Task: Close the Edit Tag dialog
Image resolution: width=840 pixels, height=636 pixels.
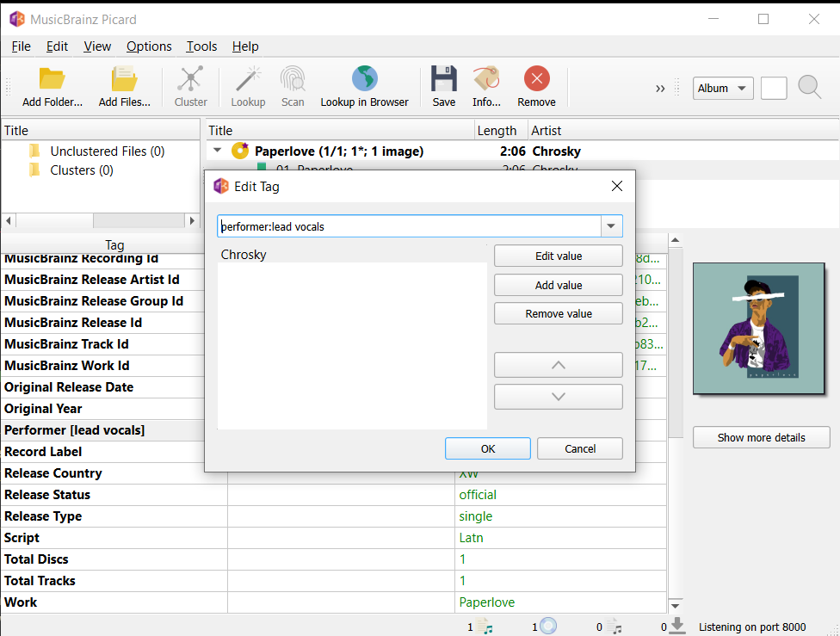Action: coord(617,186)
